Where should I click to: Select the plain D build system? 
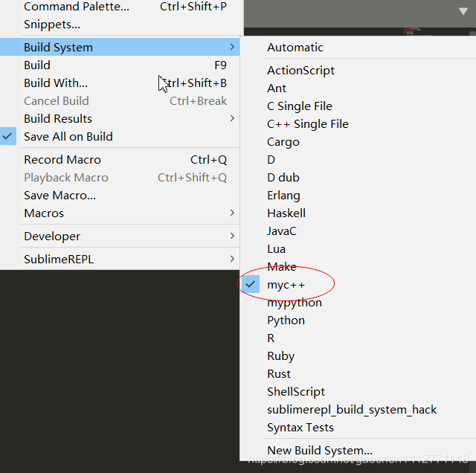(358, 160)
